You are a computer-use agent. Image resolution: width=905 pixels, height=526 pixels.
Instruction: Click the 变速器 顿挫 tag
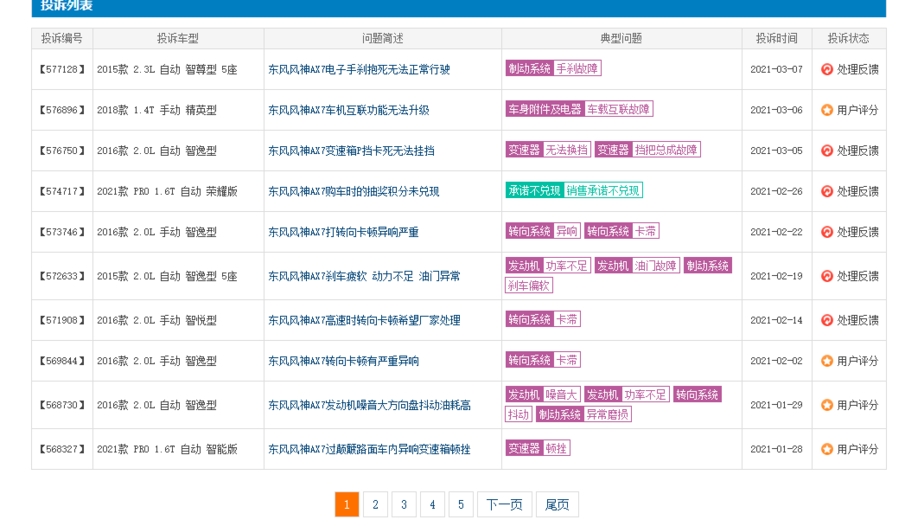[x=538, y=448]
